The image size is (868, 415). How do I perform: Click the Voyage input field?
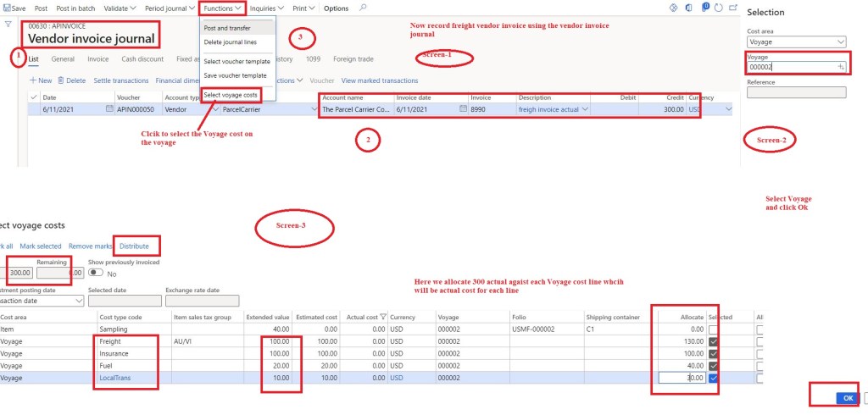pos(791,66)
